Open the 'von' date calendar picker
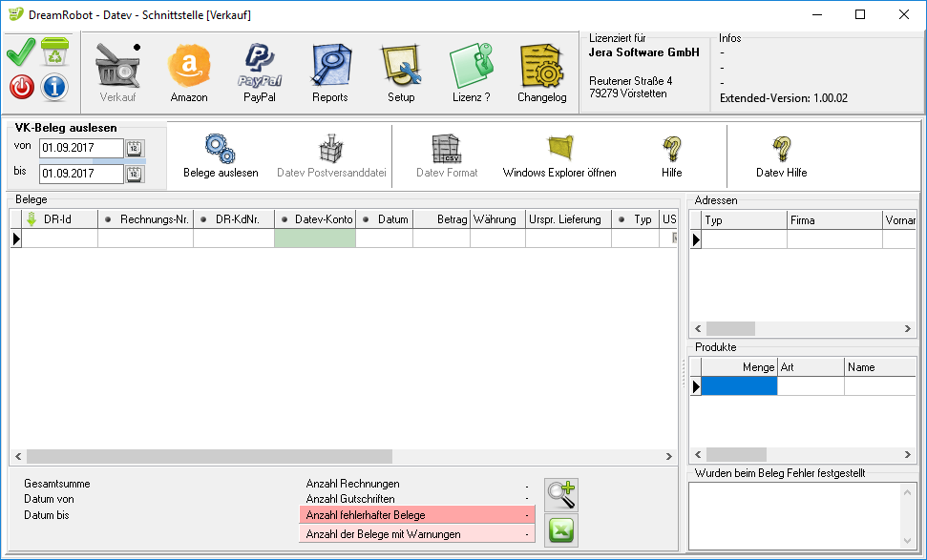927x560 pixels. coord(135,148)
